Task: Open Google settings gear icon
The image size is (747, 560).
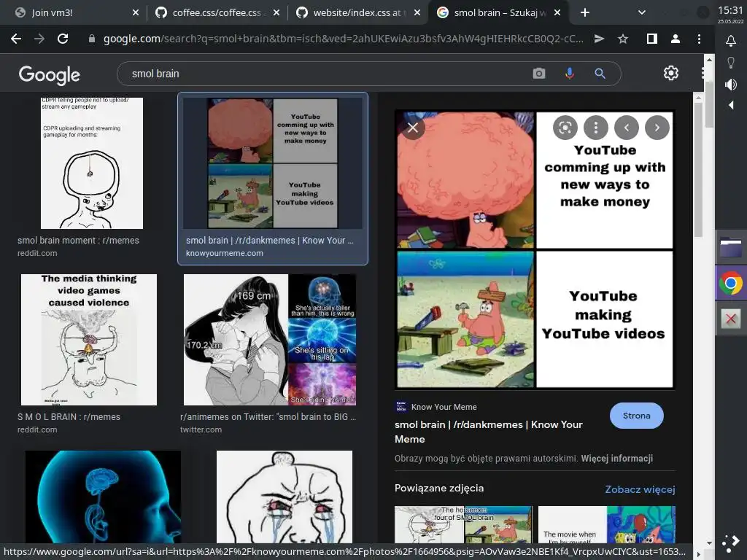Action: coord(671,73)
